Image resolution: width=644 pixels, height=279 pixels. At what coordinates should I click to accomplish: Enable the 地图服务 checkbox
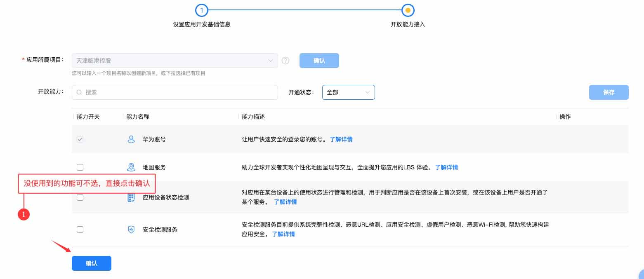point(80,167)
